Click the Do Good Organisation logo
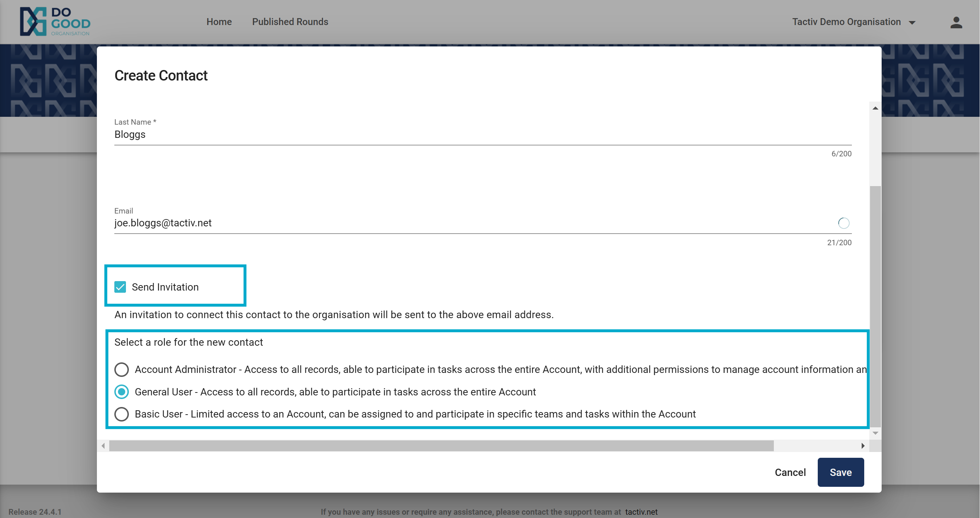The image size is (980, 518). 55,22
